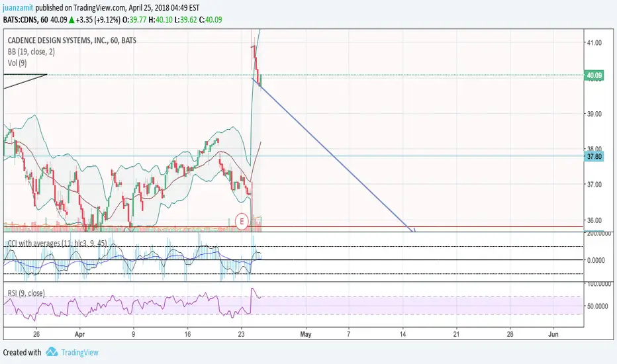Click the O:39.77 open value

(x=134, y=20)
